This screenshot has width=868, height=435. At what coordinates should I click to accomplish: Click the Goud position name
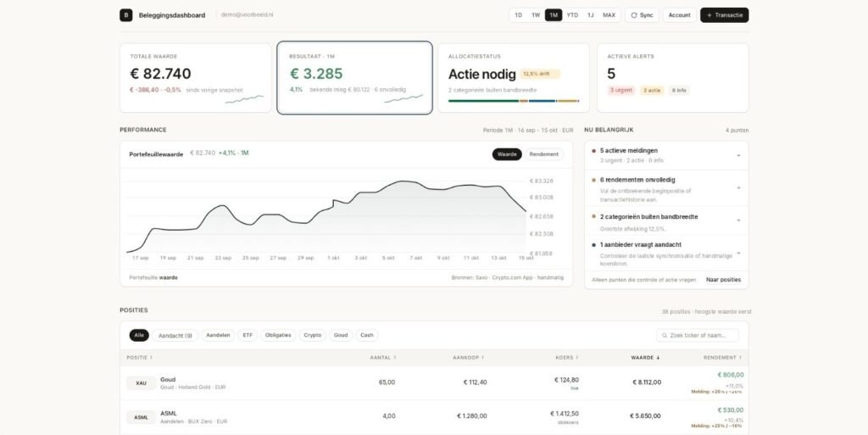click(168, 380)
